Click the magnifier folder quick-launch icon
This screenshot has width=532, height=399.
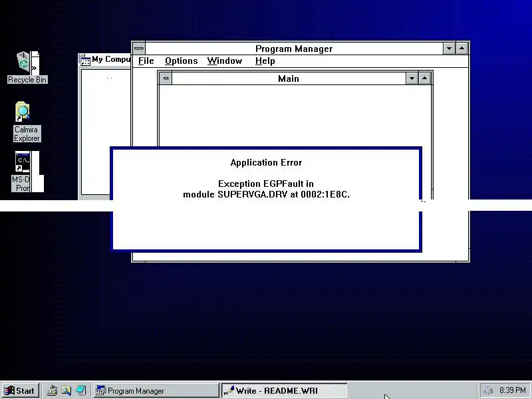(66, 390)
